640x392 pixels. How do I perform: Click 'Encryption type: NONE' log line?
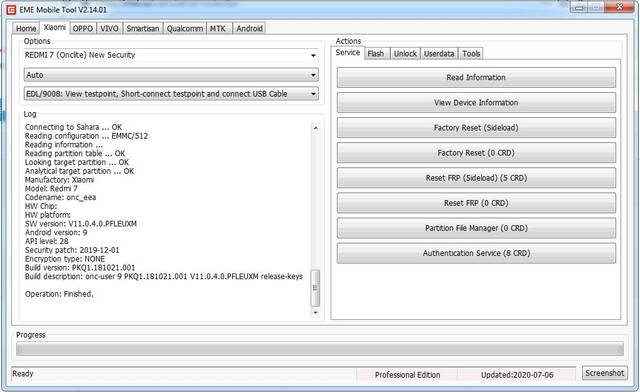tap(65, 259)
